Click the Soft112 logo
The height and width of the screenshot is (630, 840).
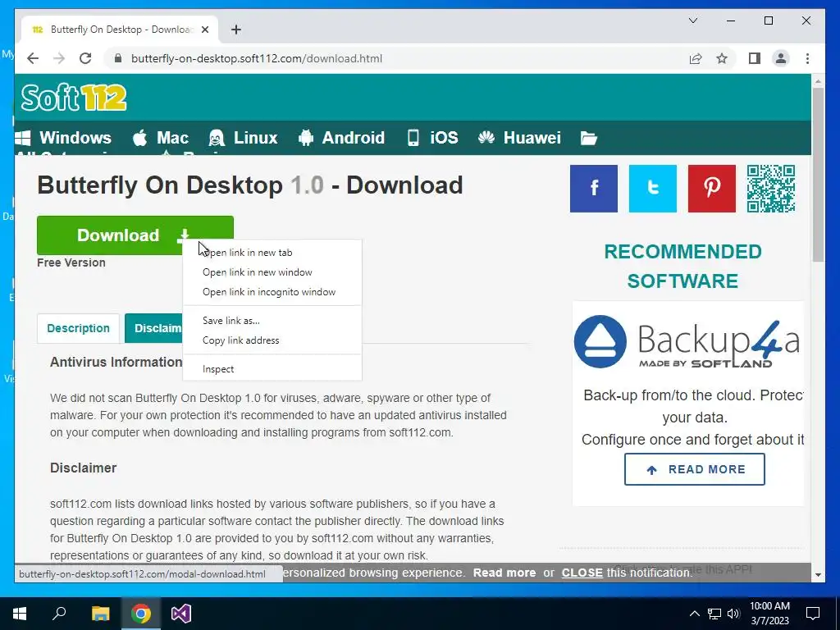click(74, 98)
